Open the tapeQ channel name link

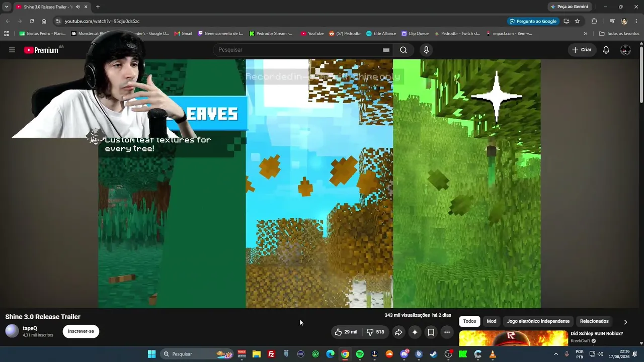[30, 328]
